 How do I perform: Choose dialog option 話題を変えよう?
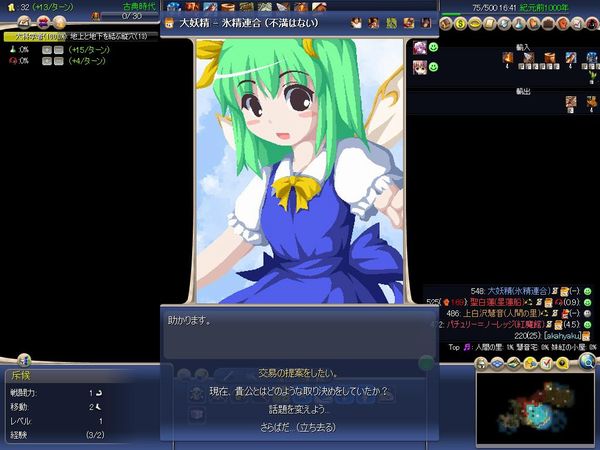299,408
